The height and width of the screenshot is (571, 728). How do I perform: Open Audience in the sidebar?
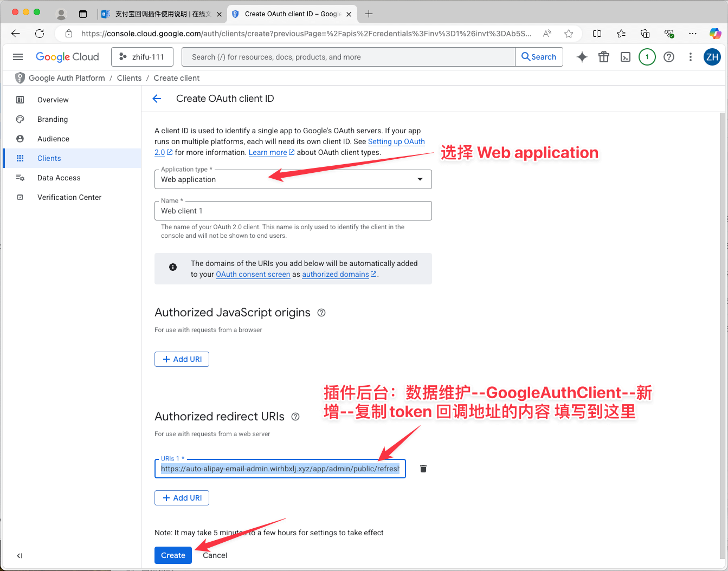72,139
